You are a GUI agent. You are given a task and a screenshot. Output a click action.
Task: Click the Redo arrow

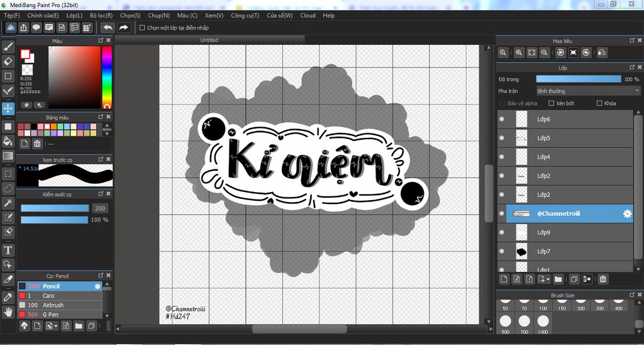tap(123, 28)
